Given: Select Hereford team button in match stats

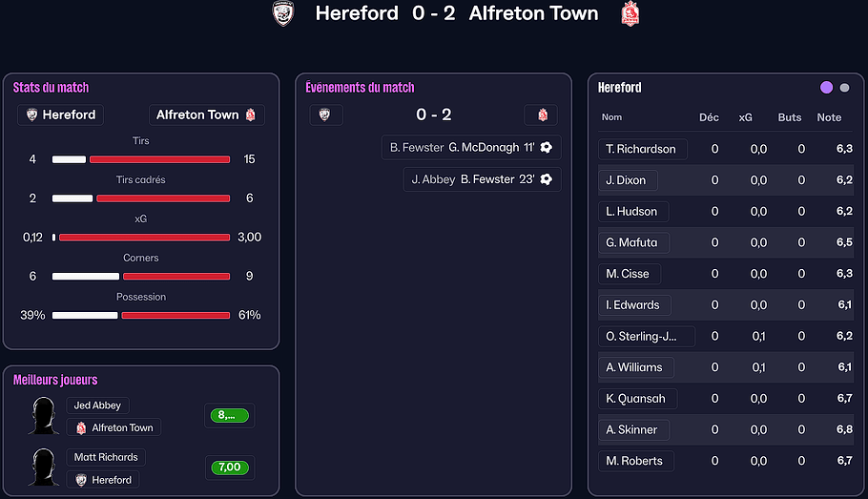Looking at the screenshot, I should (x=61, y=114).
